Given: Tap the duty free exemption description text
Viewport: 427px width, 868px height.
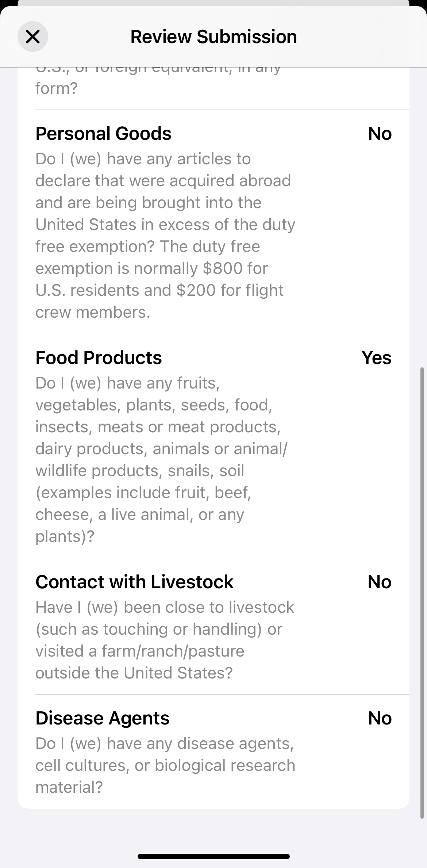Looking at the screenshot, I should 165,235.
